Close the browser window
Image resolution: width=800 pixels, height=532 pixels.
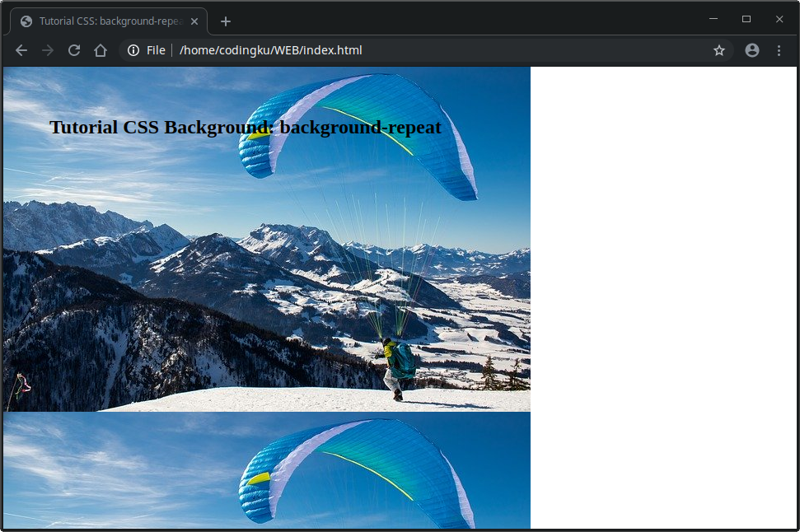pos(779,19)
